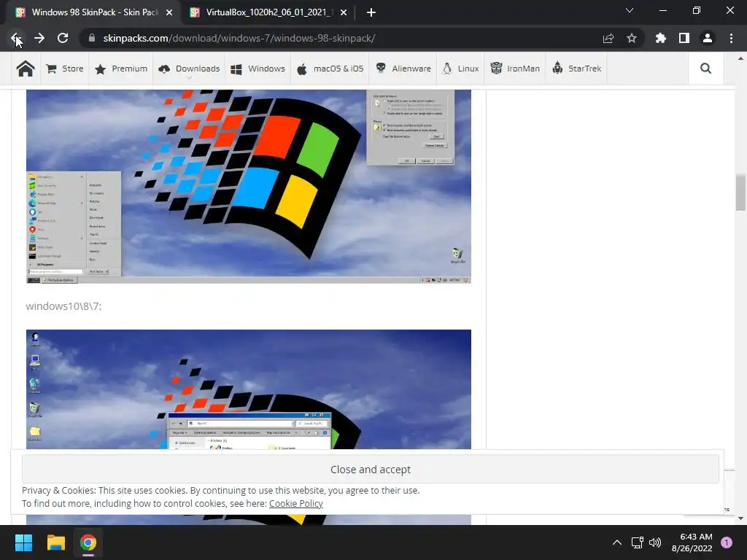Close the VirtualBox_1020h2 tab
This screenshot has height=560, width=747.
pyautogui.click(x=343, y=12)
